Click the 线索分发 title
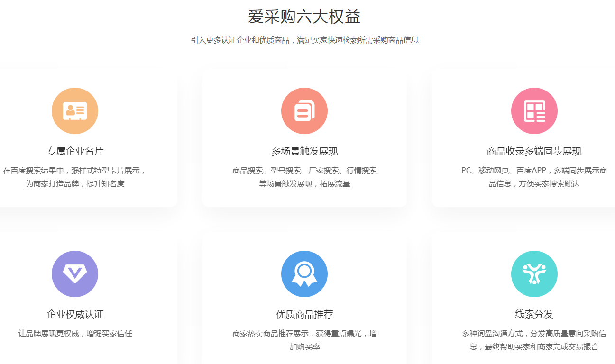 pyautogui.click(x=534, y=314)
